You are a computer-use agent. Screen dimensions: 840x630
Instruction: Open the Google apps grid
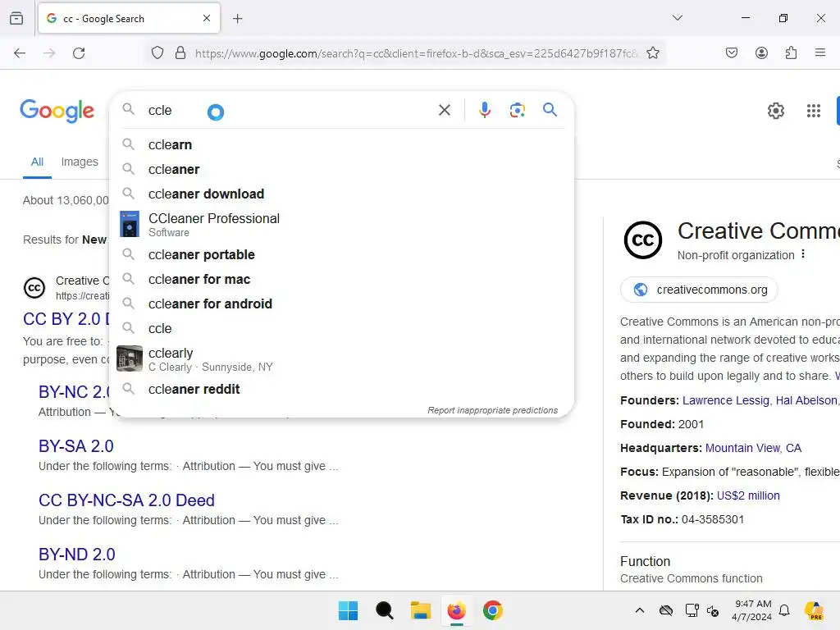pyautogui.click(x=814, y=111)
